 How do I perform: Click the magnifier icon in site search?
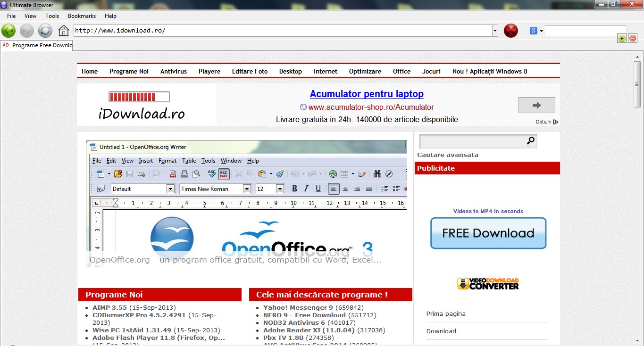[x=531, y=140]
